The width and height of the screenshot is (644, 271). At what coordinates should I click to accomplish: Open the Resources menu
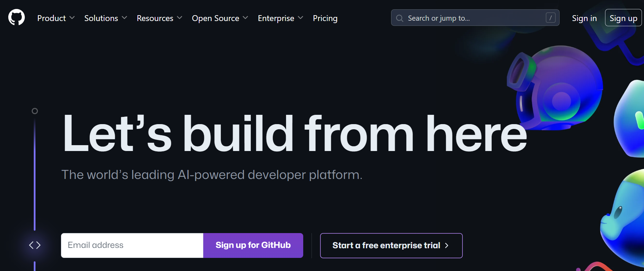pos(159,18)
